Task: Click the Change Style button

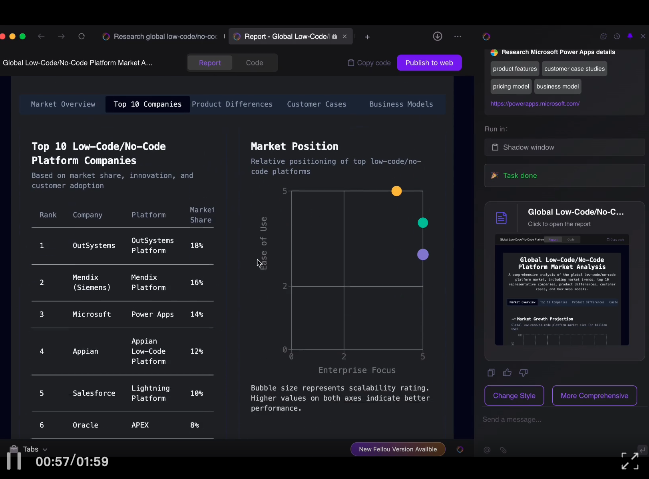Action: pyautogui.click(x=514, y=395)
